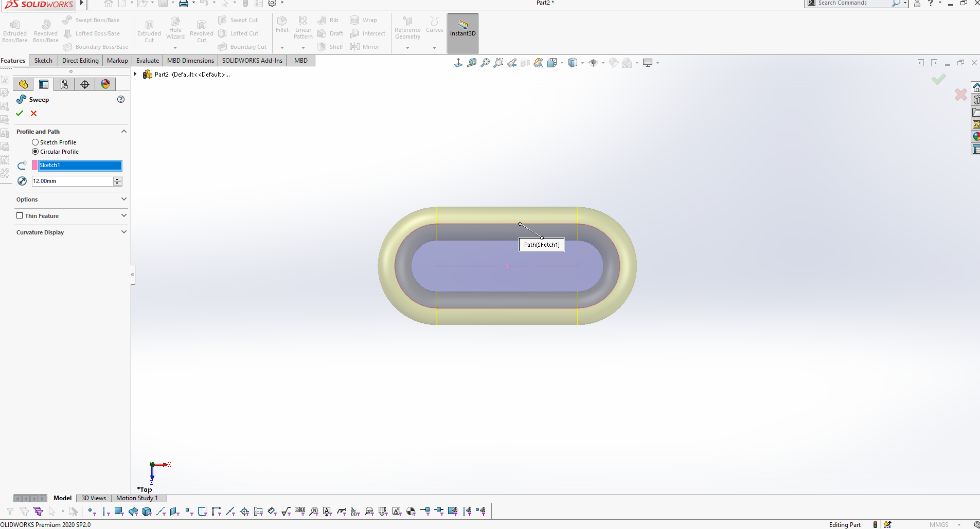Image resolution: width=980 pixels, height=529 pixels.
Task: Select the Sketch Profile radio button
Action: click(x=35, y=142)
